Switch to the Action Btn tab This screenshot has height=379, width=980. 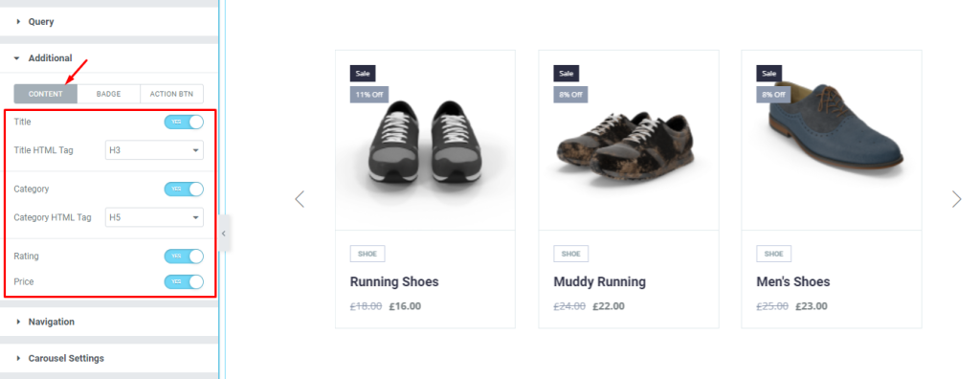[172, 94]
